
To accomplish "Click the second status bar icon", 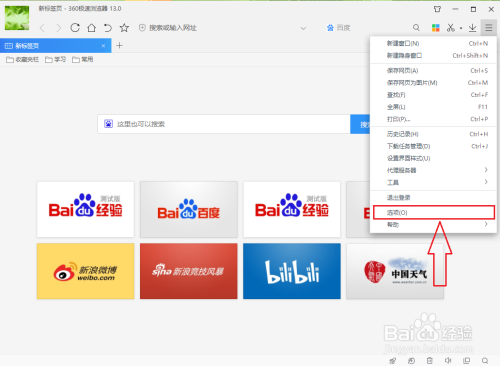I will point(411,360).
